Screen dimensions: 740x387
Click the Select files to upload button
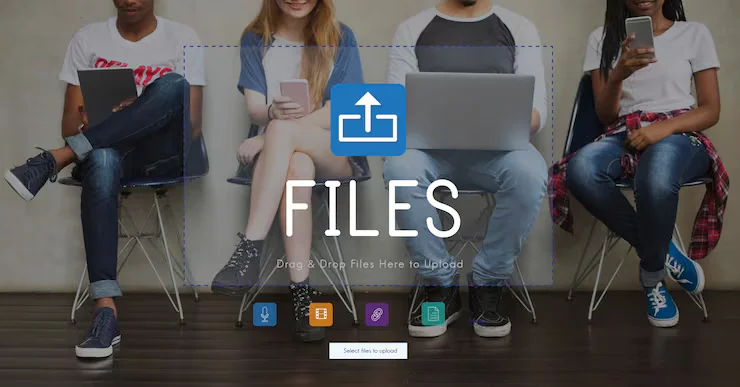coord(368,351)
